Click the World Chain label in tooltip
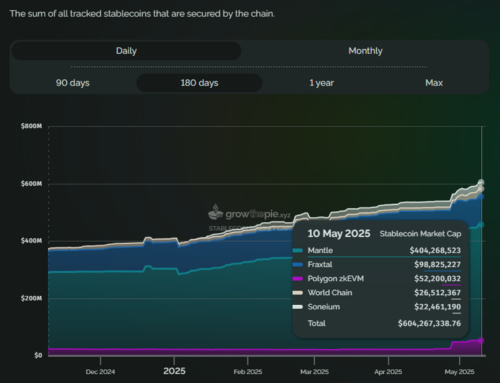The image size is (500, 383). (x=330, y=293)
